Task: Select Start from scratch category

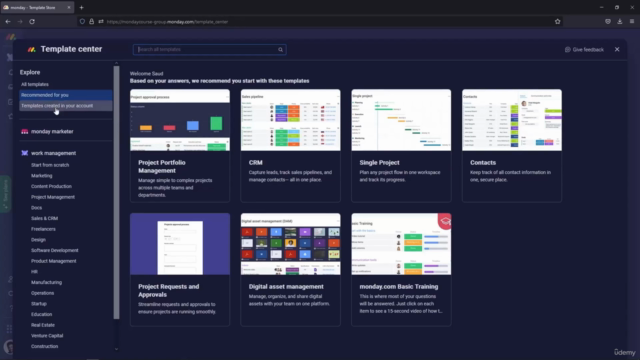Action: pos(50,165)
